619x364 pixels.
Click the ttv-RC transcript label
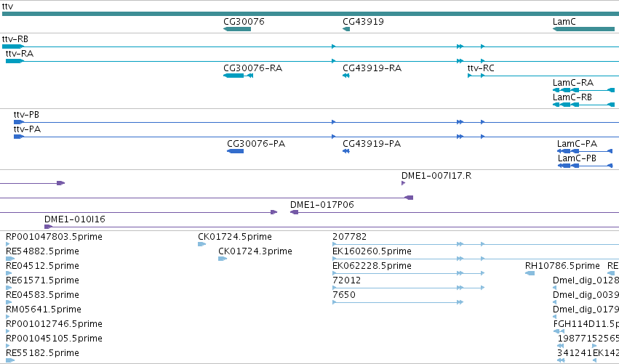tap(481, 68)
